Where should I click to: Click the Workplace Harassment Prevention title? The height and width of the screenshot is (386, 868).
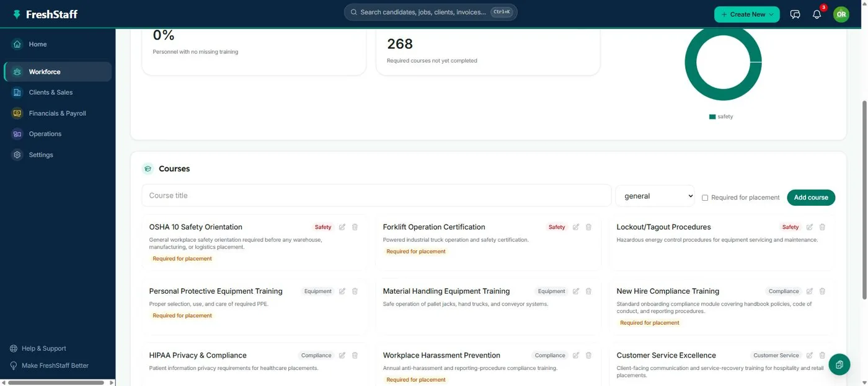(441, 356)
